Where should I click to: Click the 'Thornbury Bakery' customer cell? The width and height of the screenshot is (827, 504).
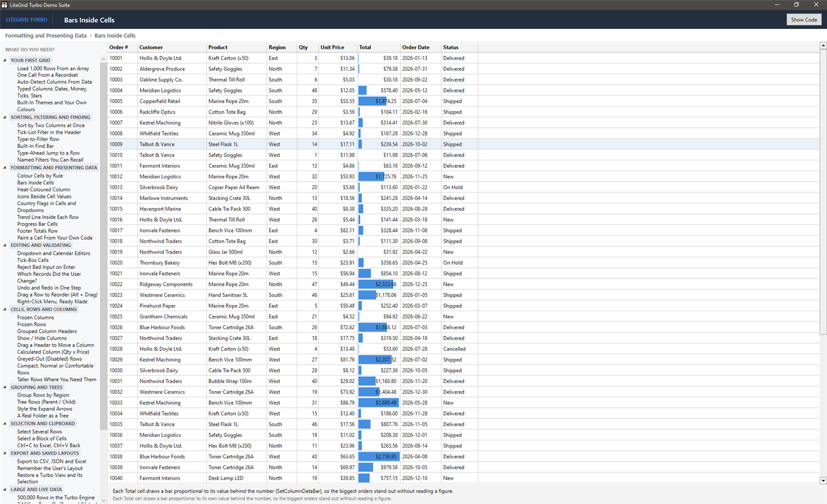point(172,263)
